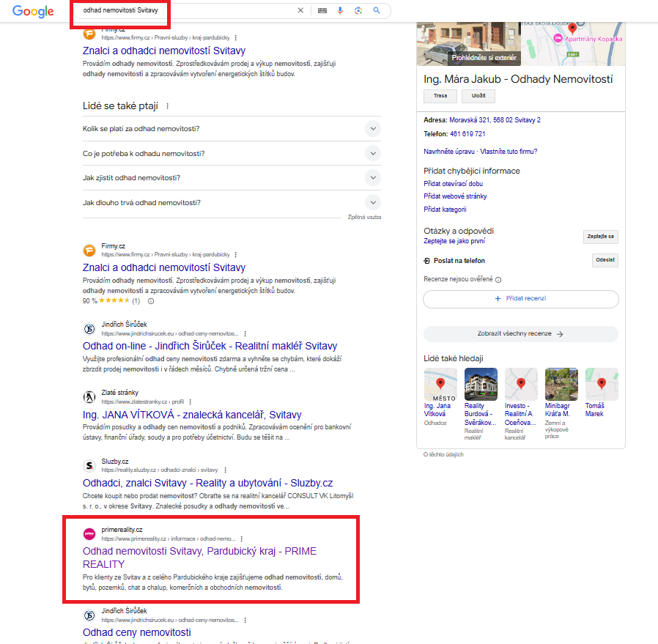Start voice search with the microphone icon
The height and width of the screenshot is (644, 658).
point(340,10)
